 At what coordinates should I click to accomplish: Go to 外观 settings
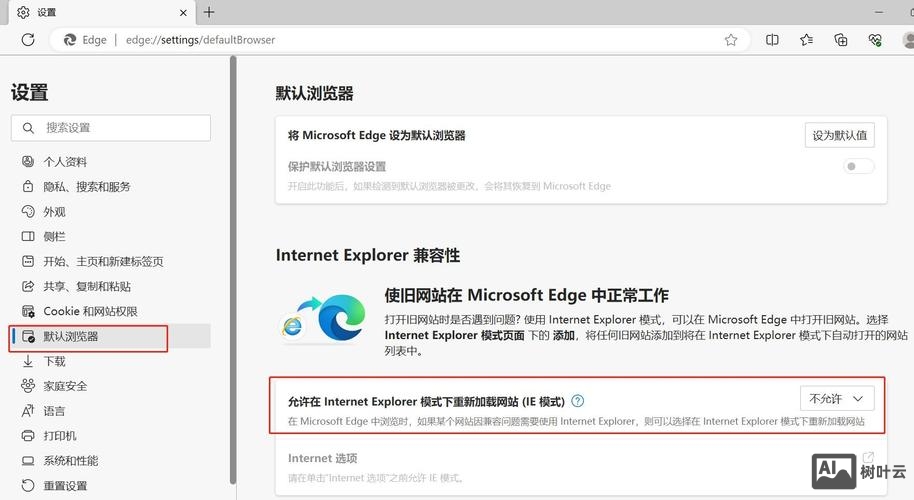point(54,212)
